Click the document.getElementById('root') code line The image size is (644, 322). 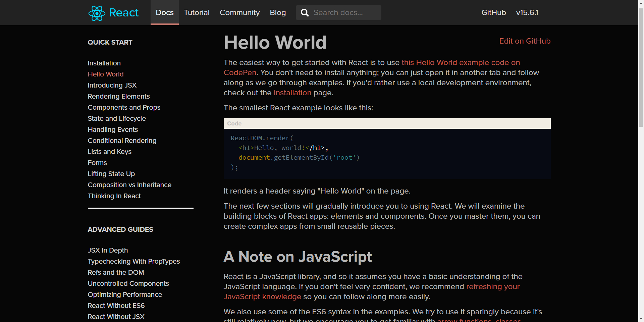tap(299, 157)
